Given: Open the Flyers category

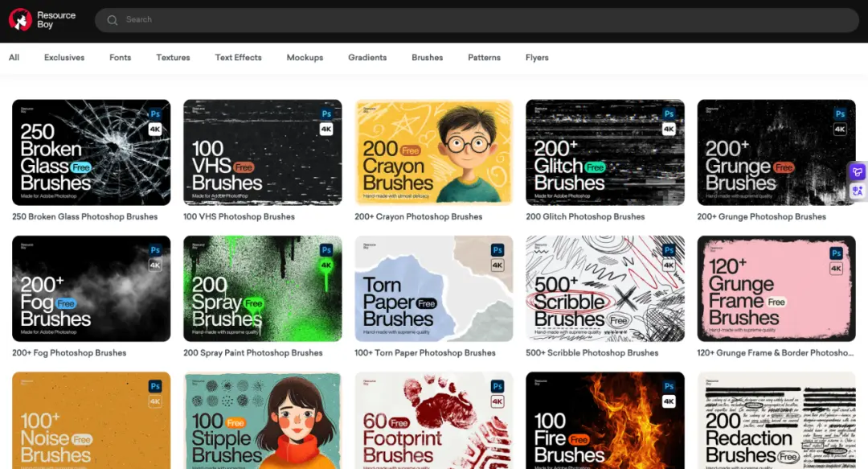Looking at the screenshot, I should pos(537,57).
